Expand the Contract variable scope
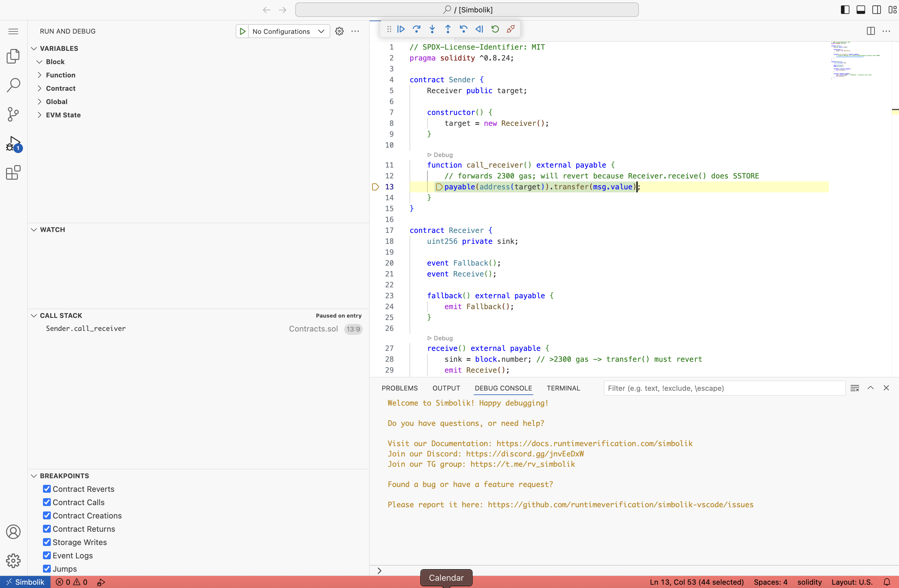The image size is (899, 588). click(39, 88)
